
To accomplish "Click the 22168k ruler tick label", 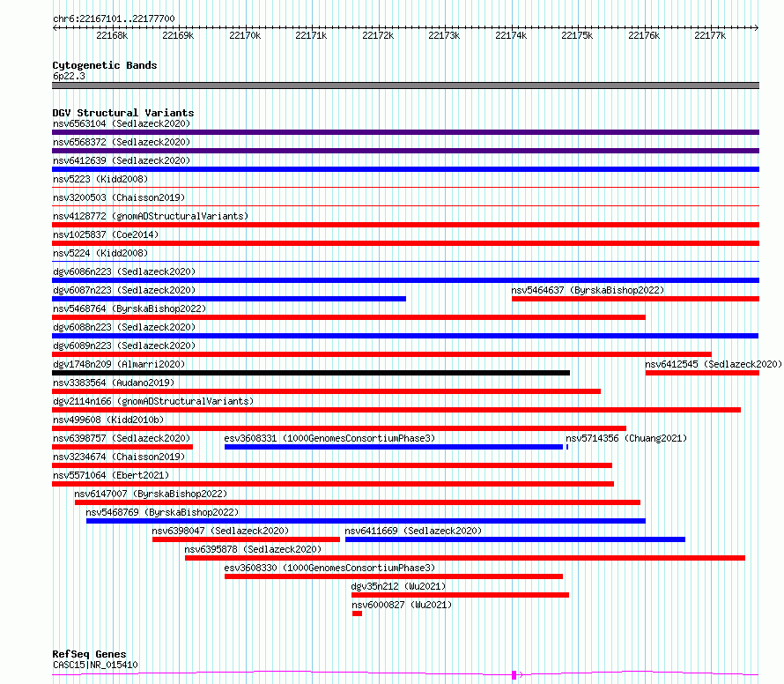I will (x=112, y=35).
